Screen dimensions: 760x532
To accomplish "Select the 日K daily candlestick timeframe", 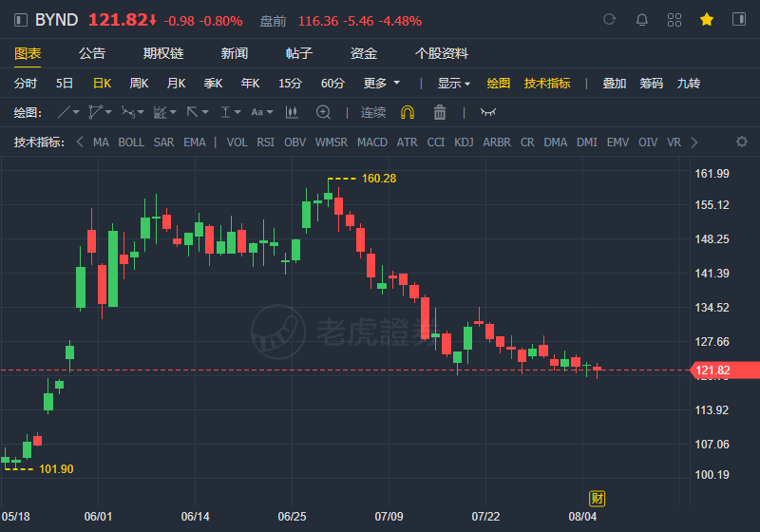I will [x=102, y=84].
